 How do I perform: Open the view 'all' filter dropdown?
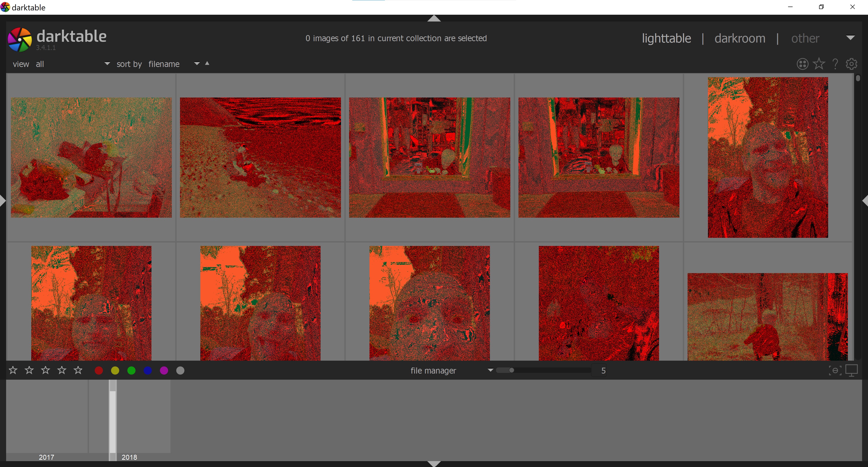(73, 64)
